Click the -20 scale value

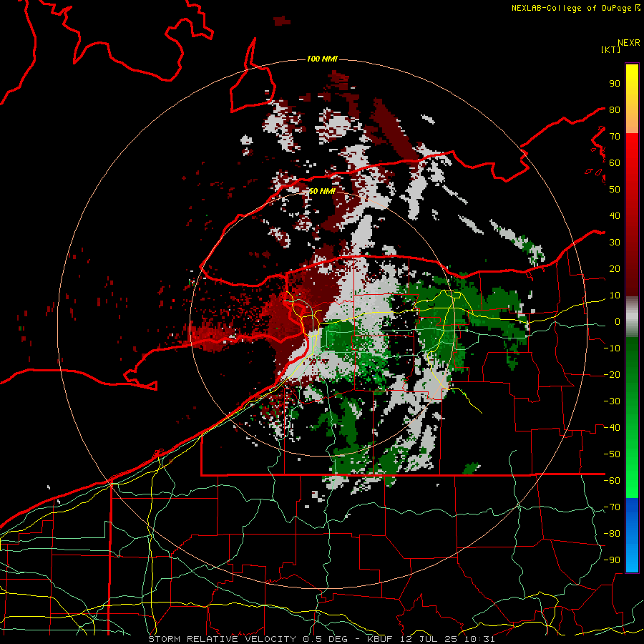point(612,375)
